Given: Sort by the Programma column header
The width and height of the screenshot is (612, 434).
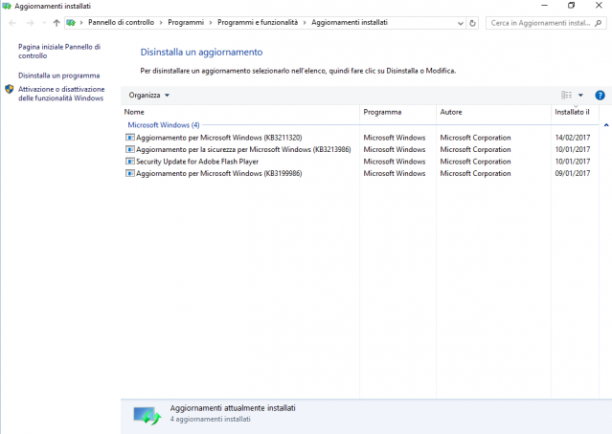Looking at the screenshot, I should coord(382,112).
